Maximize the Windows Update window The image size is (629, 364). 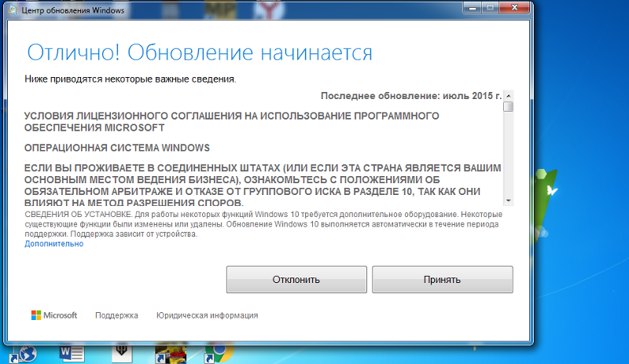click(490, 8)
